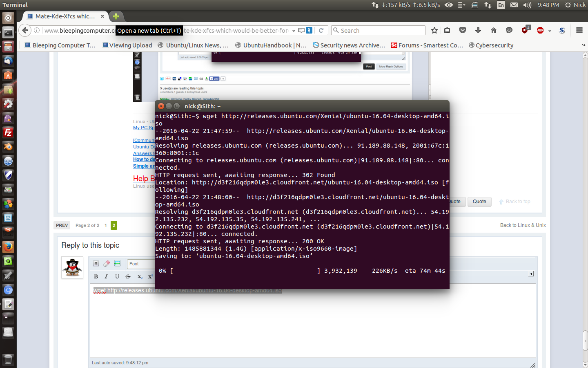This screenshot has height=368, width=588.
Task: Open Firefox hamburger menu
Action: click(579, 30)
